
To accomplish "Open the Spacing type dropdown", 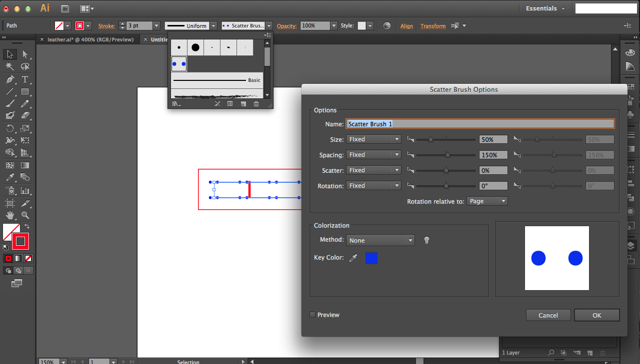I will [373, 155].
